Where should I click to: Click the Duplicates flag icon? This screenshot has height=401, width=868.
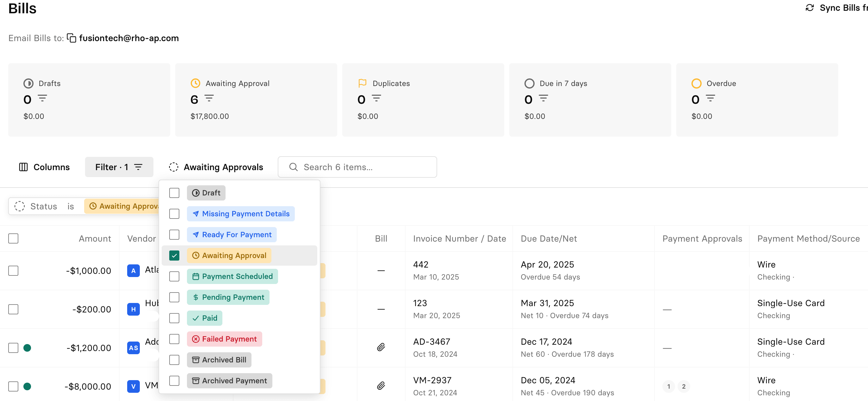click(x=362, y=83)
